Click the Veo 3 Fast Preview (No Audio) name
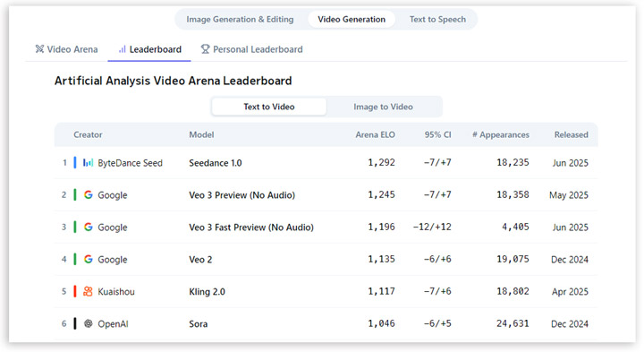 coord(251,227)
